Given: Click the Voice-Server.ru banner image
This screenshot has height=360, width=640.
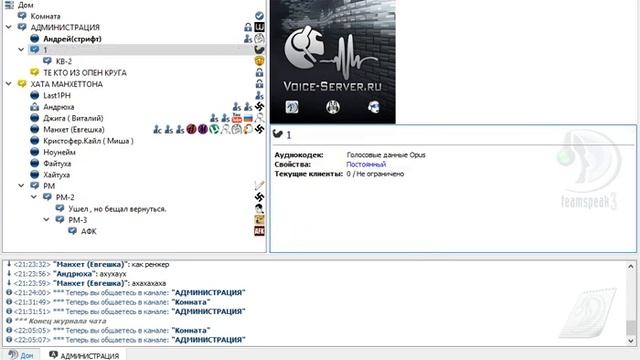Looking at the screenshot, I should pyautogui.click(x=333, y=61).
